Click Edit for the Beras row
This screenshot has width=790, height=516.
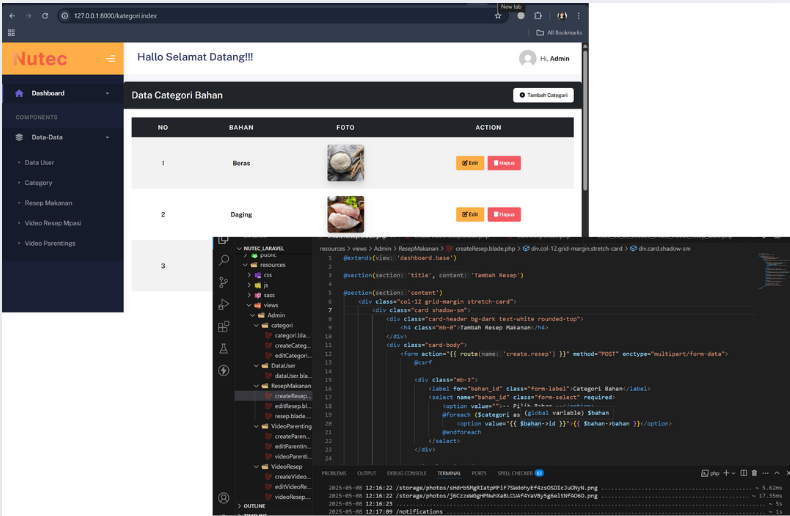tap(470, 163)
